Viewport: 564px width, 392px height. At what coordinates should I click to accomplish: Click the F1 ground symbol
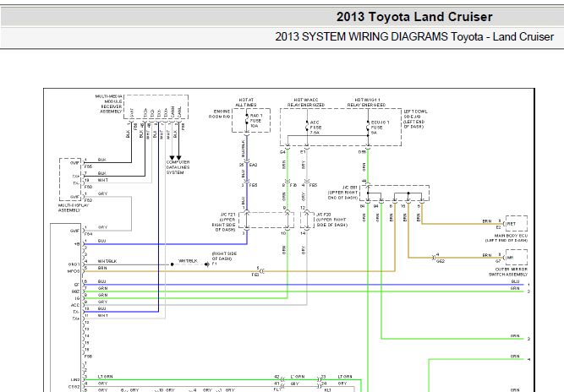207,264
